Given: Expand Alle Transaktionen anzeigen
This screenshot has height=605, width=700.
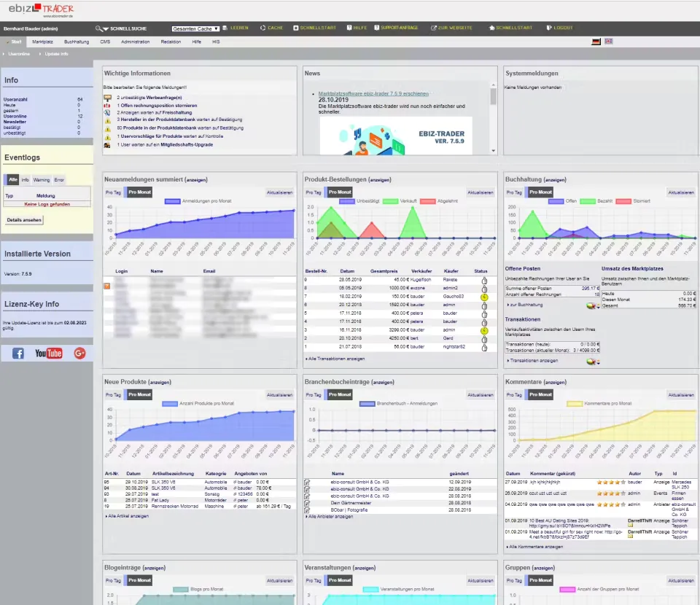Looking at the screenshot, I should pyautogui.click(x=335, y=359).
